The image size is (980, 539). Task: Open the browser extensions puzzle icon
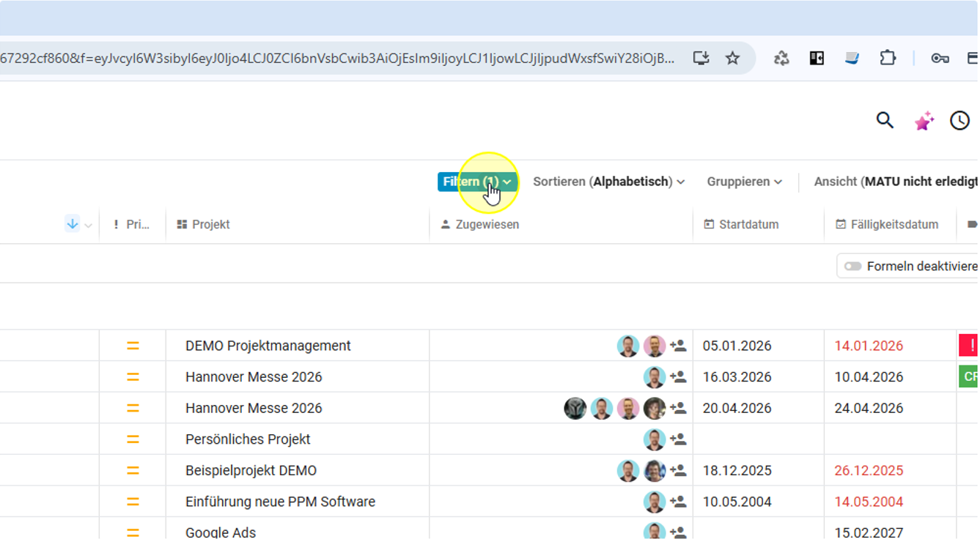pos(888,59)
